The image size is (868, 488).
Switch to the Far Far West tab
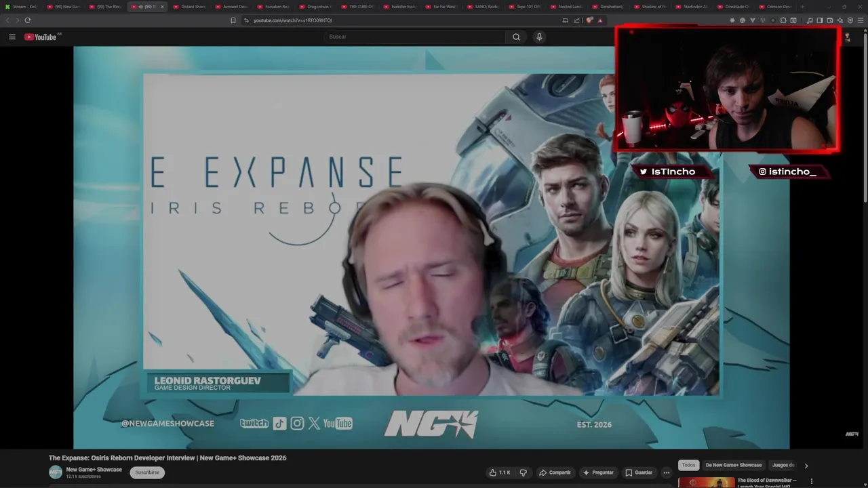tap(442, 7)
